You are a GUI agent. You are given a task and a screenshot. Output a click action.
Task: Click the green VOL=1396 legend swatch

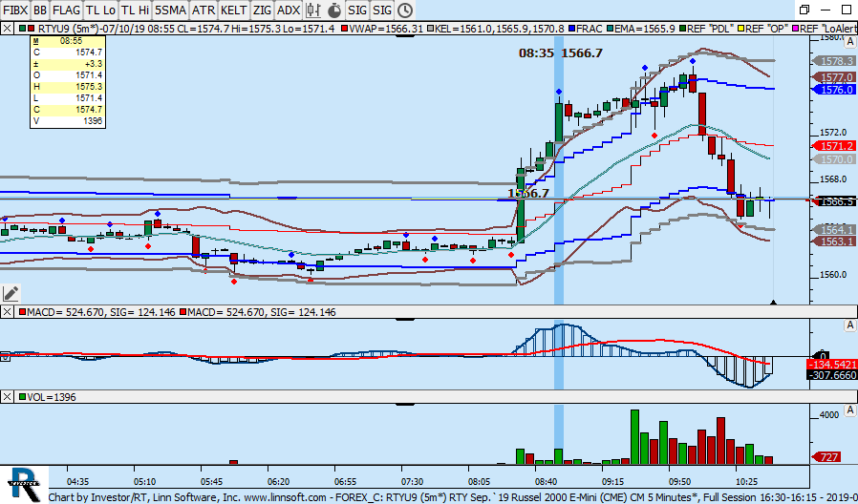point(22,397)
